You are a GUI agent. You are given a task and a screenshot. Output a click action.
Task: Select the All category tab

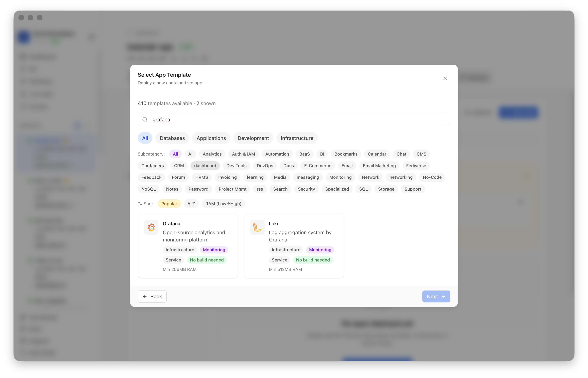pos(145,138)
